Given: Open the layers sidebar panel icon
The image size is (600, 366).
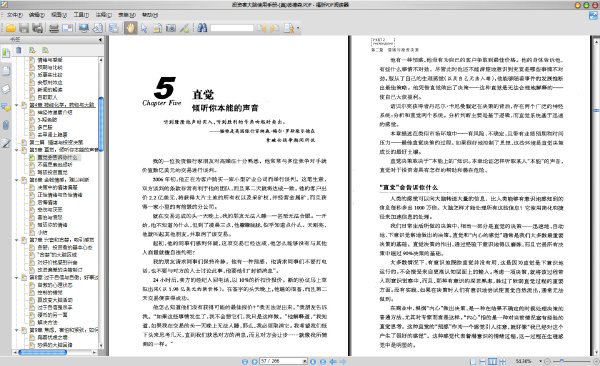Looking at the screenshot, I should click(x=6, y=89).
